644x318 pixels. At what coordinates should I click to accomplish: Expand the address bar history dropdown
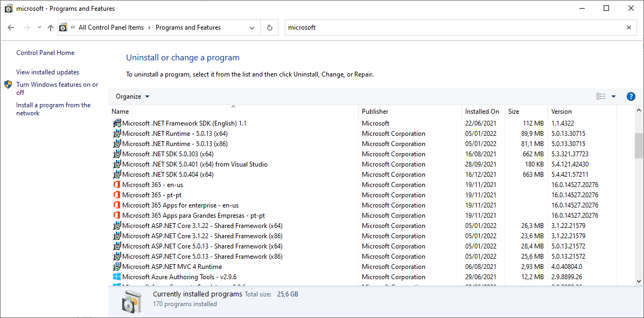(252, 27)
